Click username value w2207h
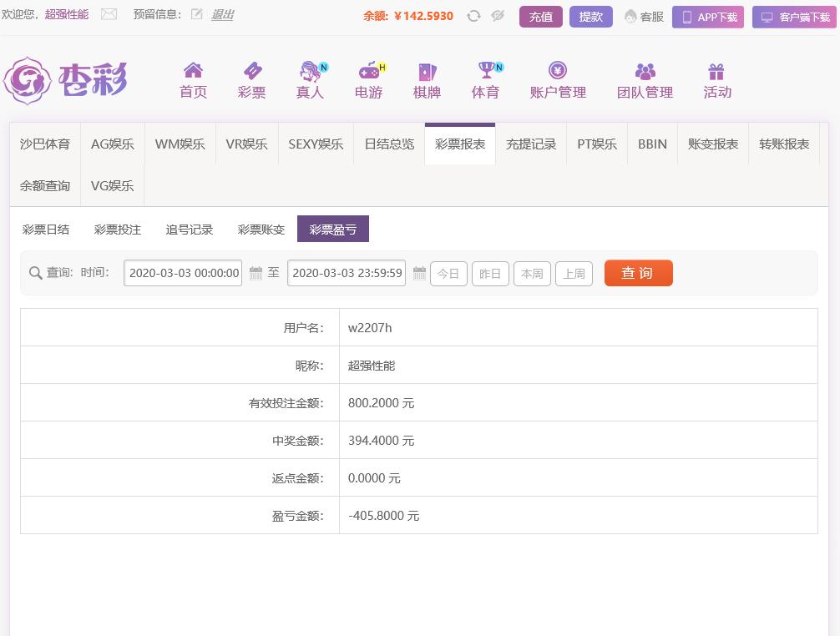Image resolution: width=840 pixels, height=636 pixels. [x=370, y=328]
